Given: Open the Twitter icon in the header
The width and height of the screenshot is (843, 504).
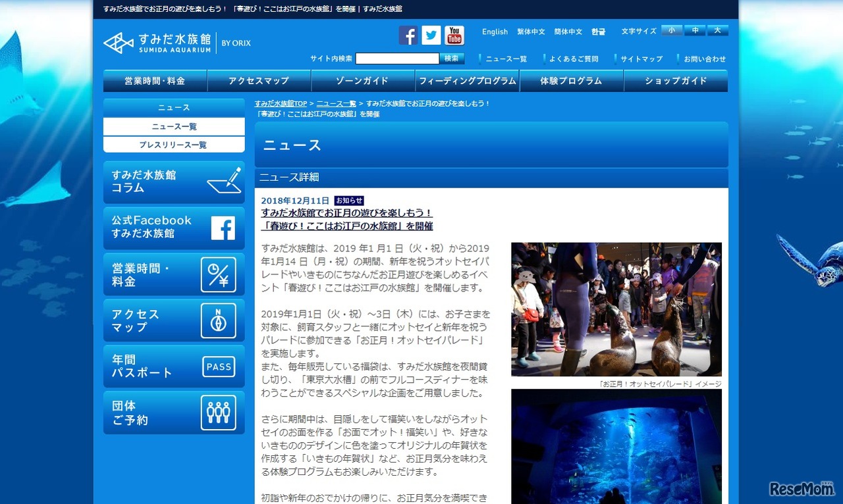Looking at the screenshot, I should pos(431,36).
